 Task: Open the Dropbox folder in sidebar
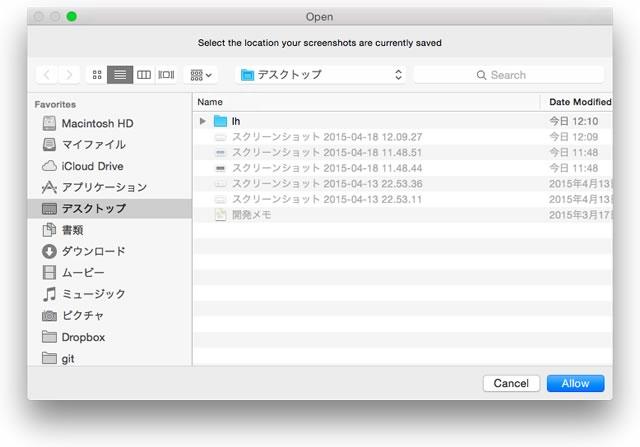coord(82,337)
